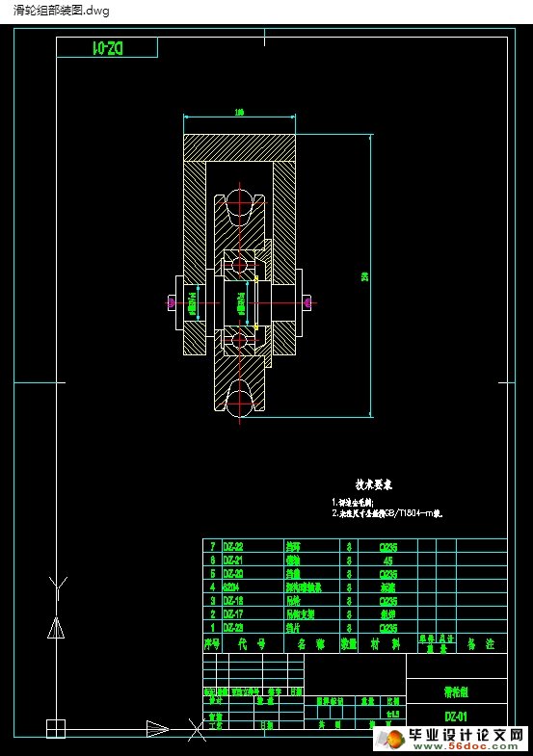Select the hatched top plate of the bracket
The image size is (533, 756).
point(239,148)
